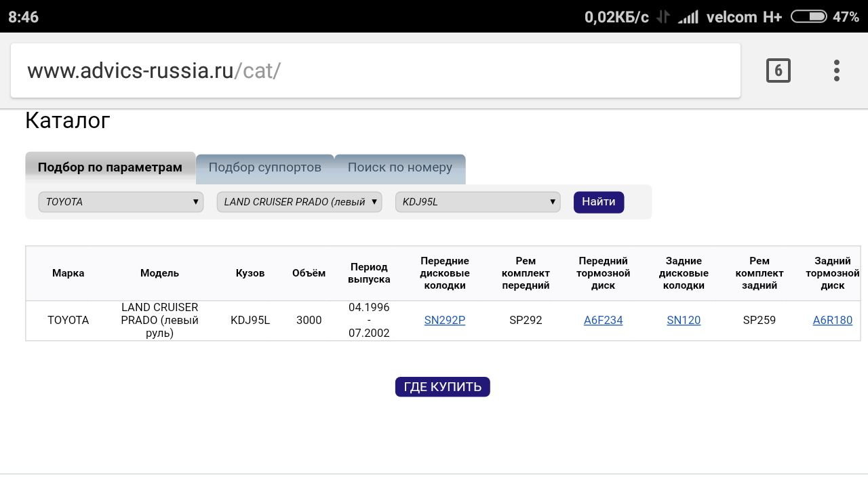The width and height of the screenshot is (868, 488).
Task: Tap the 8:46 clock in status bar
Action: pos(24,17)
